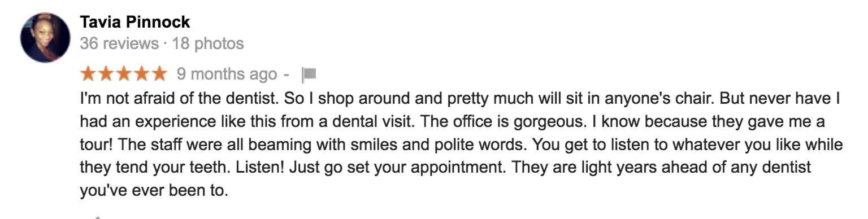The image size is (868, 219).
Task: View the reviewer's 36 reviews
Action: (x=119, y=43)
